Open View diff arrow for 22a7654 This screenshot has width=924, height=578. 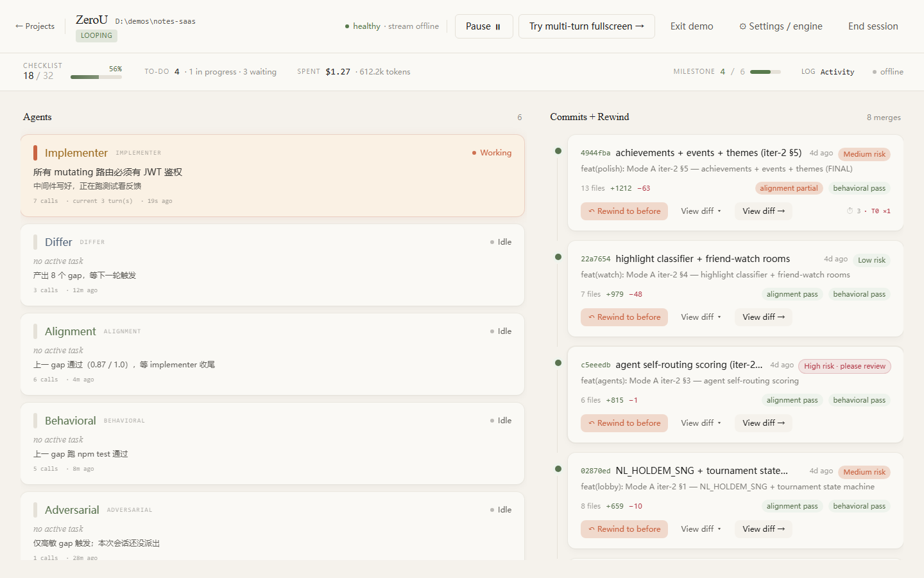coord(764,317)
